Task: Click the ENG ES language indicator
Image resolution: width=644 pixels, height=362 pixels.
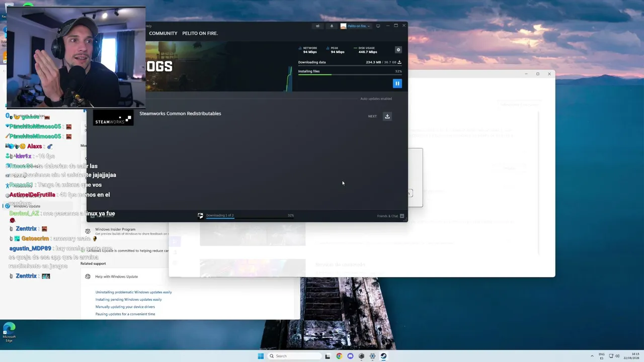Action: pyautogui.click(x=602, y=356)
